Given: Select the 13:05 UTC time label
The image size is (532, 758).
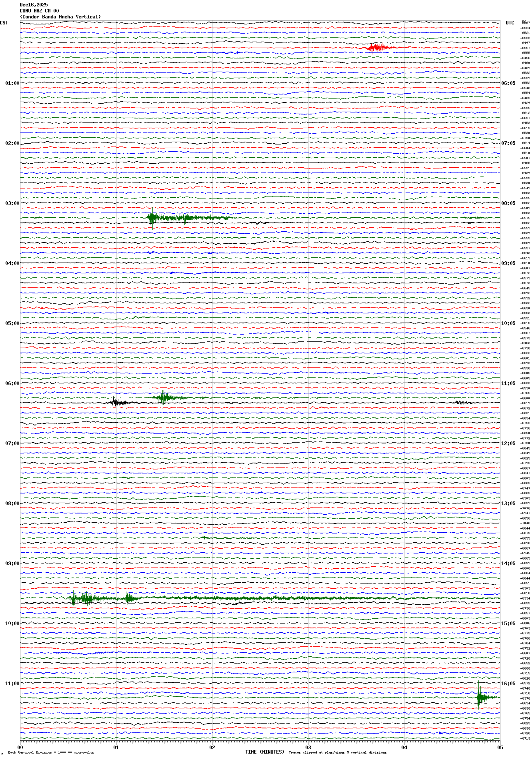Looking at the screenshot, I should tap(508, 503).
